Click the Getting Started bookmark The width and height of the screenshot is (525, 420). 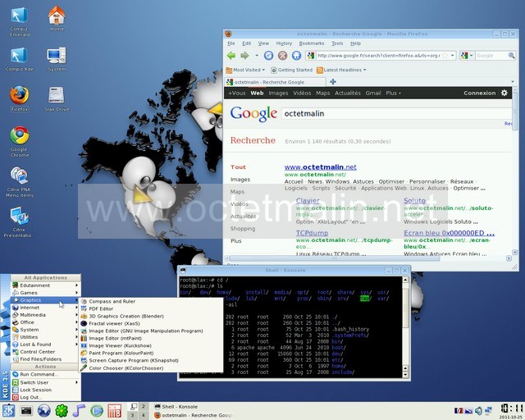pyautogui.click(x=291, y=70)
